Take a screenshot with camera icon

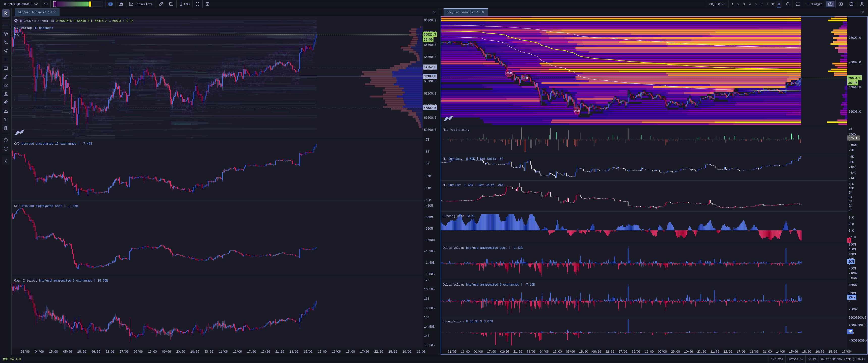(830, 4)
